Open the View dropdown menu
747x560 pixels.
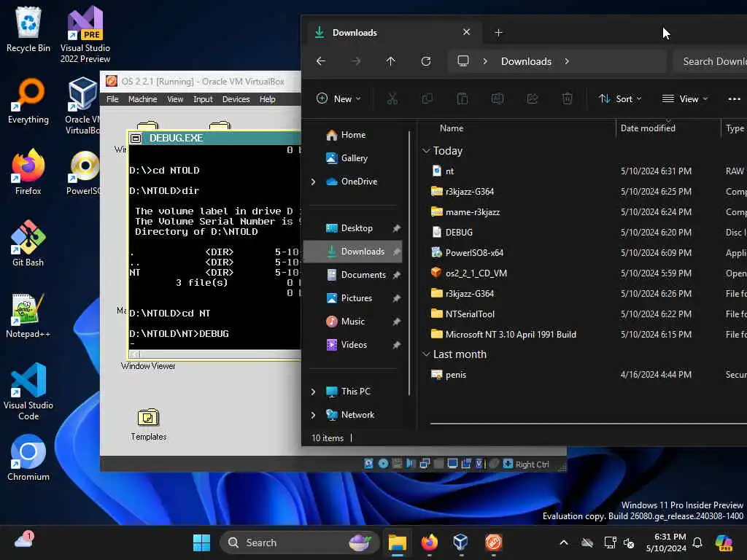click(685, 98)
